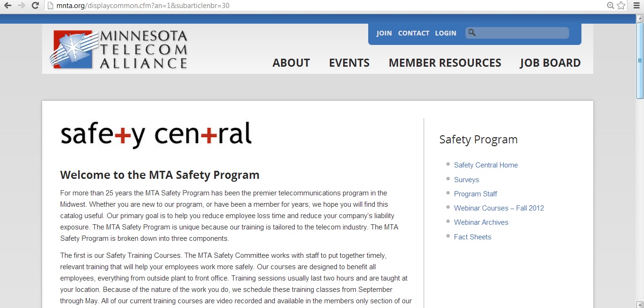Open the JOB BOARD menu item
The height and width of the screenshot is (308, 644).
click(550, 63)
